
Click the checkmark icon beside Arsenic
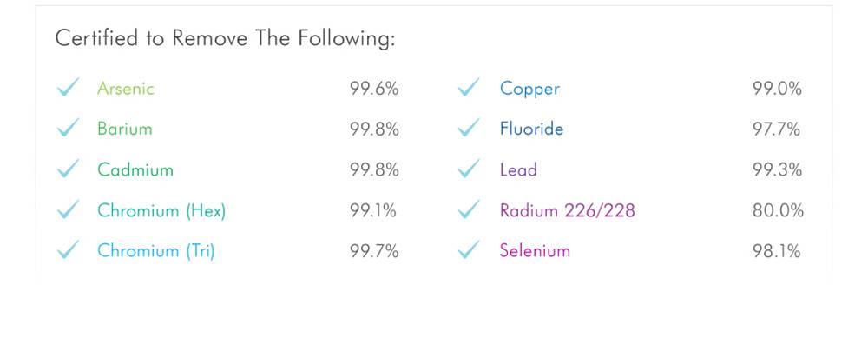click(x=68, y=88)
